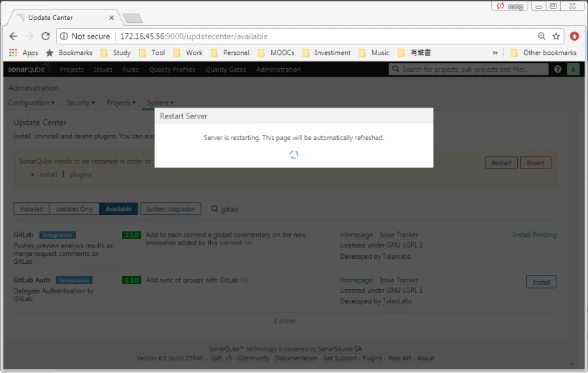Click the Install Pending status text
The image size is (588, 373).
tap(534, 235)
